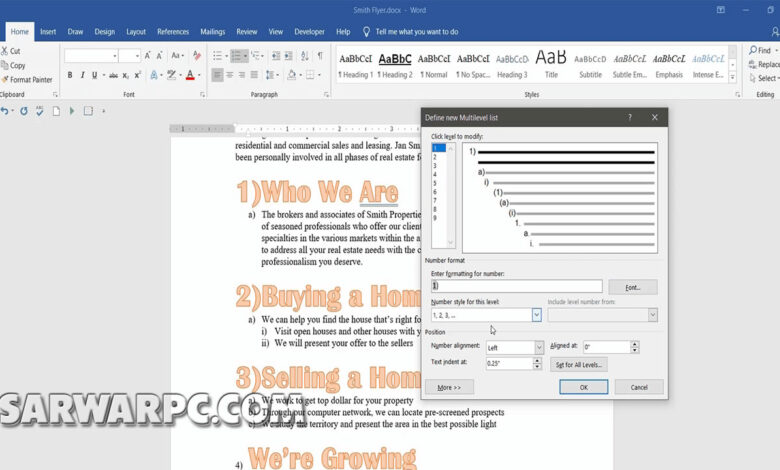Screen dimensions: 780x470
Task: Activate the Format Painter
Action: point(27,80)
